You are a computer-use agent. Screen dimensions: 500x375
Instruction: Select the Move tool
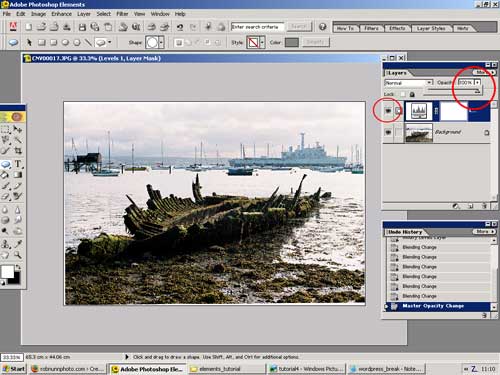[x=18, y=129]
